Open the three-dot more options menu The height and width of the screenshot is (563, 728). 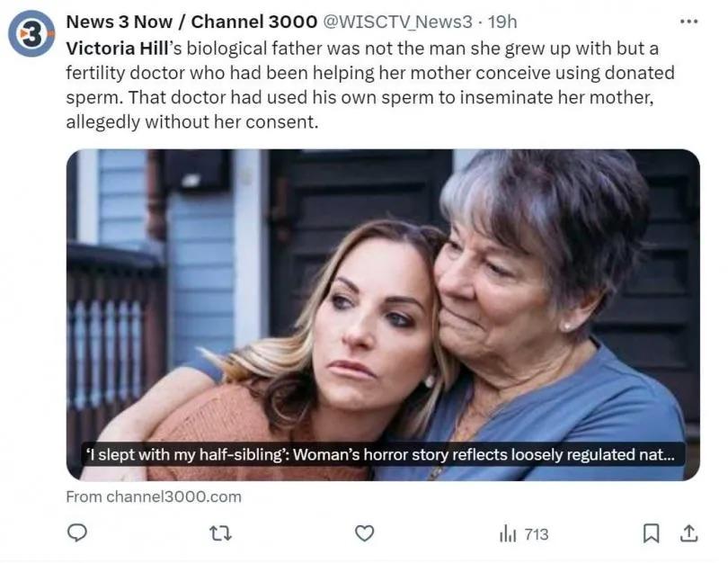[x=688, y=22]
